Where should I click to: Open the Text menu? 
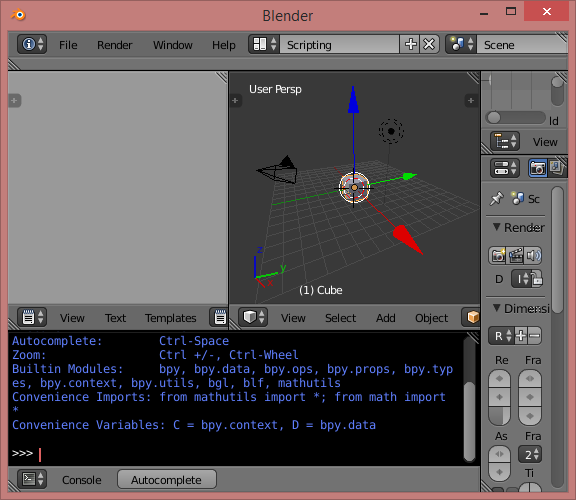pyautogui.click(x=115, y=318)
